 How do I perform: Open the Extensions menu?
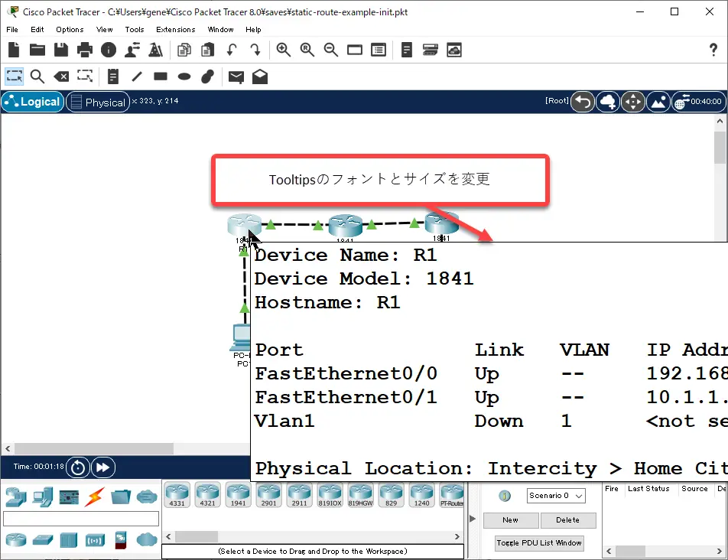(176, 29)
